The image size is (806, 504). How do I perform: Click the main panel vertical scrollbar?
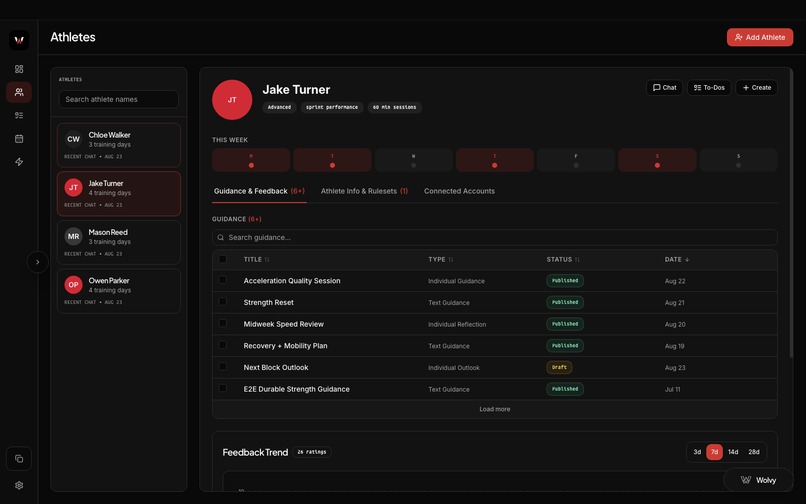coord(791,213)
